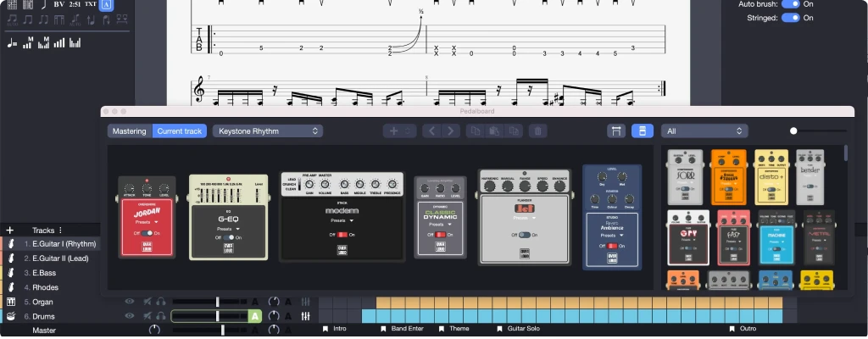Toggle the Auto brush switch
Screen dimensions: 868x339
tap(791, 4)
